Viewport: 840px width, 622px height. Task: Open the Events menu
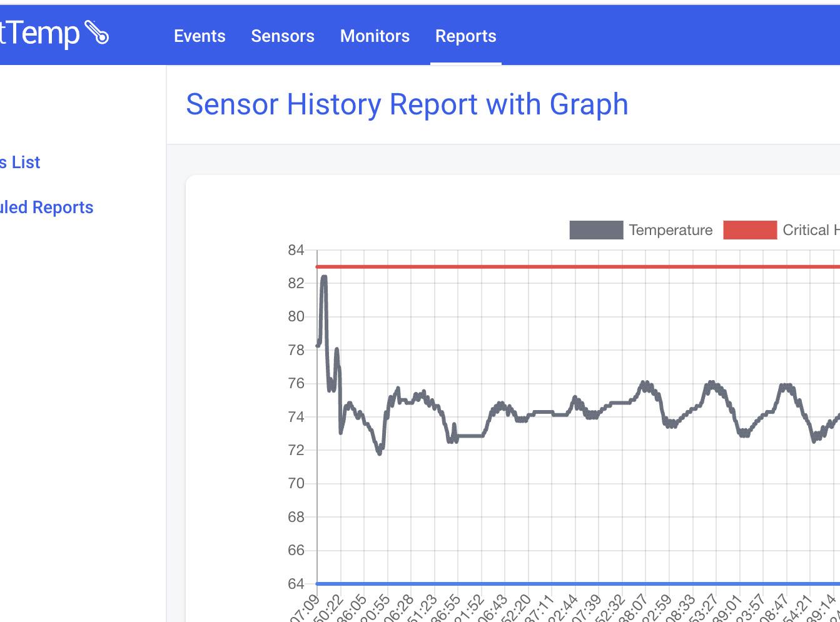coord(200,36)
